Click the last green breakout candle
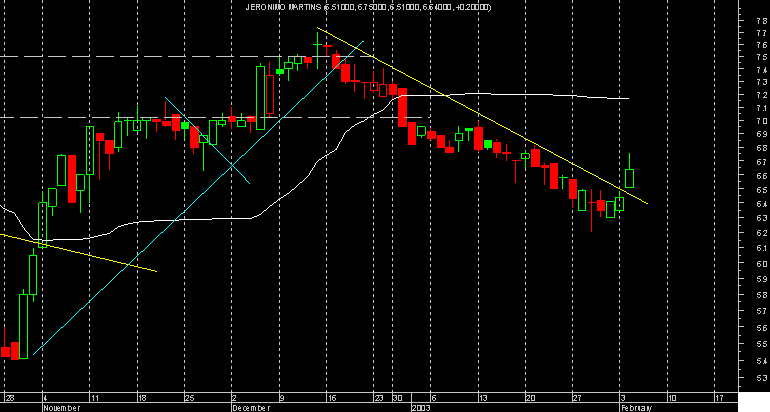The height and width of the screenshot is (412, 770). pos(629,178)
